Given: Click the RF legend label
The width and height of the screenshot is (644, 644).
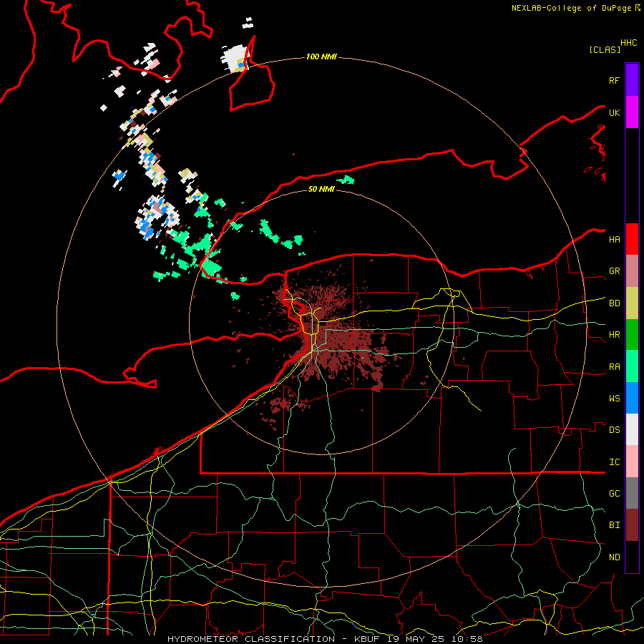Looking at the screenshot, I should click(x=614, y=80).
